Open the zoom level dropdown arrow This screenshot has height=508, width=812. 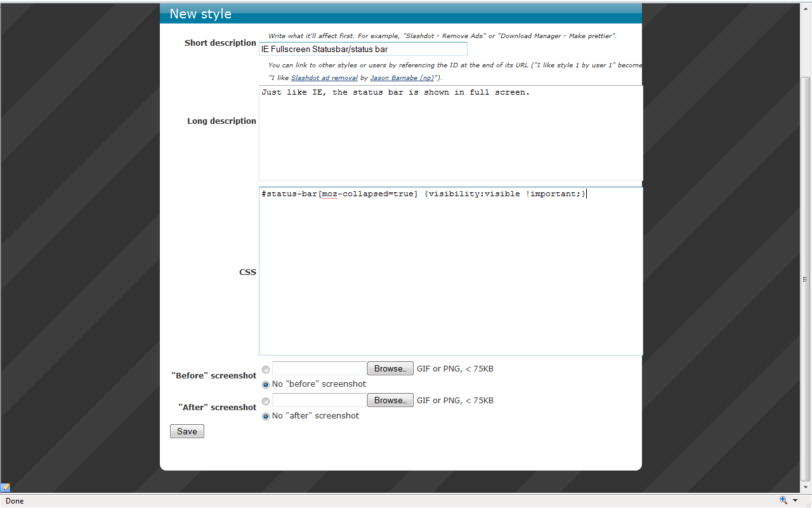tap(795, 500)
